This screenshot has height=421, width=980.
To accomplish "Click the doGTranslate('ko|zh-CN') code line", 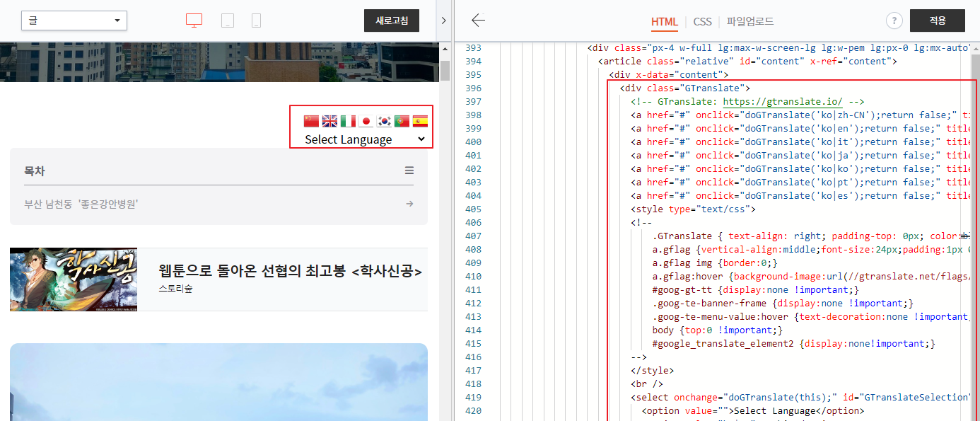I will [x=800, y=115].
